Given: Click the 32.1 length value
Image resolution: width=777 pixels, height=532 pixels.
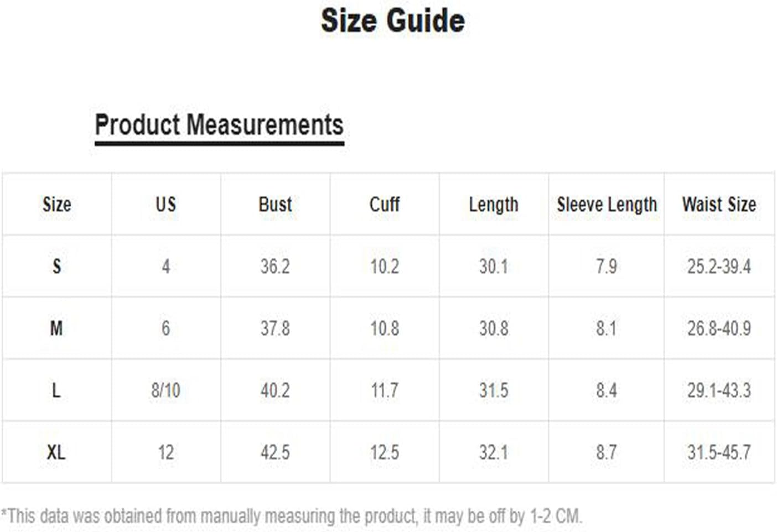Looking at the screenshot, I should pyautogui.click(x=494, y=452).
